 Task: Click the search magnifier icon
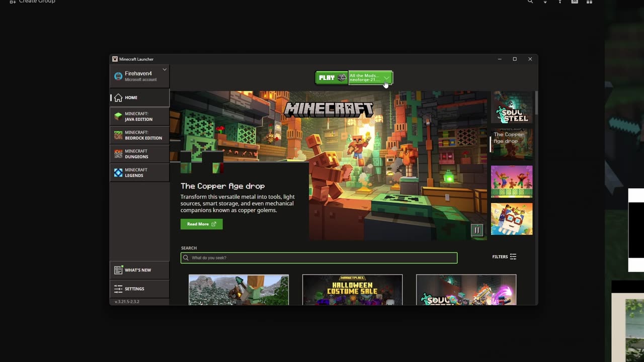[x=186, y=258]
